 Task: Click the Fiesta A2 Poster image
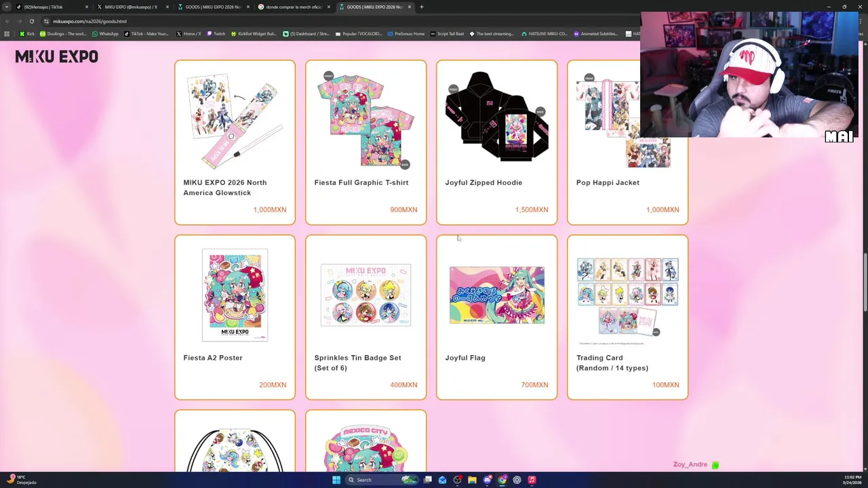point(235,295)
